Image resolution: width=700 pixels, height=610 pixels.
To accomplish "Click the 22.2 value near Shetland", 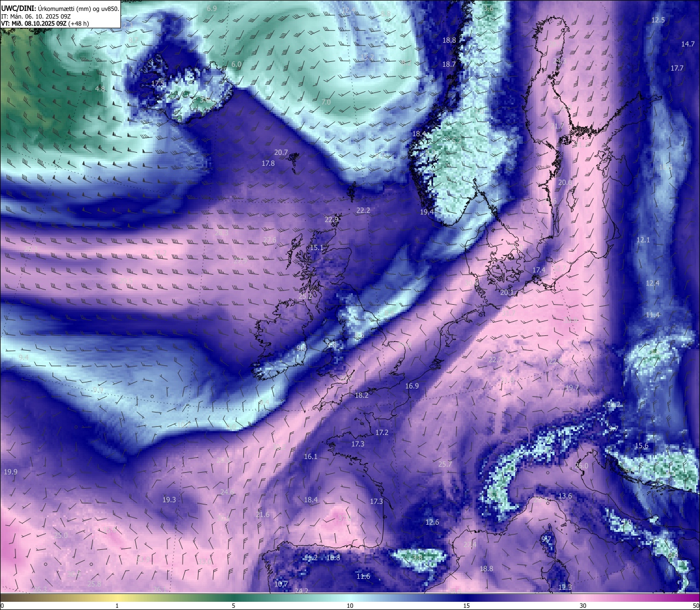I will pyautogui.click(x=363, y=210).
